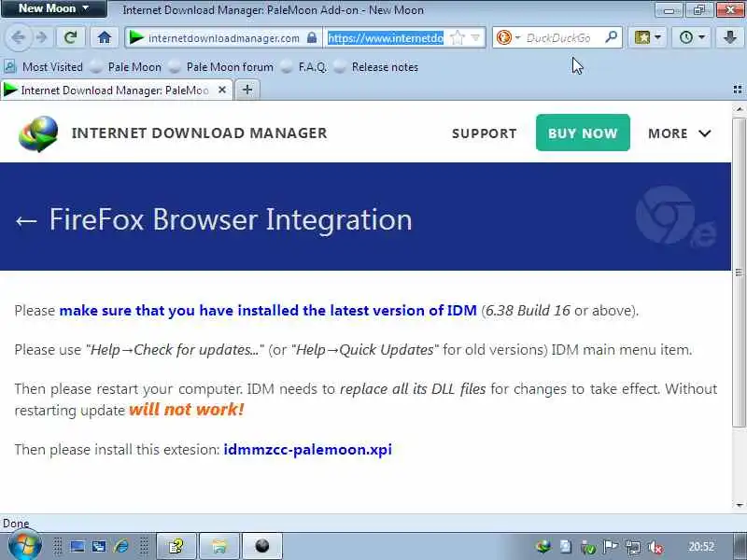Image resolution: width=747 pixels, height=560 pixels.
Task: Open a new tab with plus button
Action: pyautogui.click(x=247, y=90)
